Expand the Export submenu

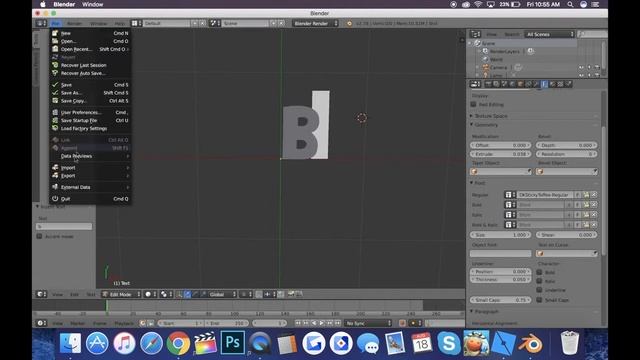pyautogui.click(x=90, y=176)
